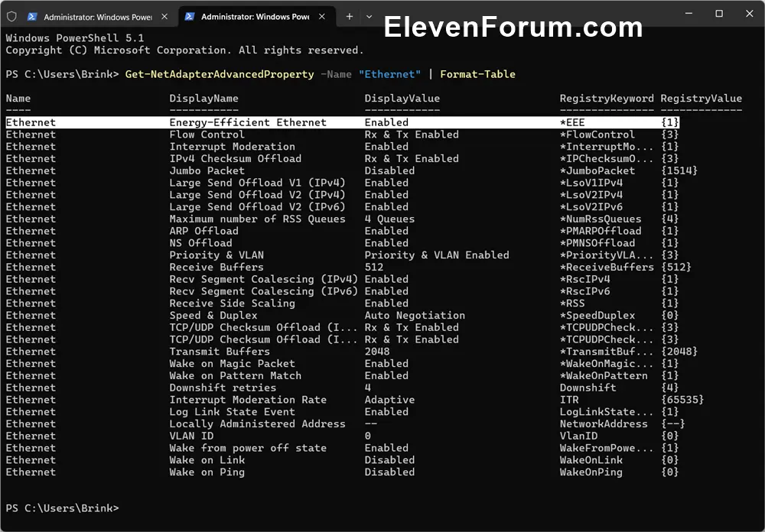The image size is (765, 532).
Task: Click the {1514} registry value
Action: tap(679, 170)
